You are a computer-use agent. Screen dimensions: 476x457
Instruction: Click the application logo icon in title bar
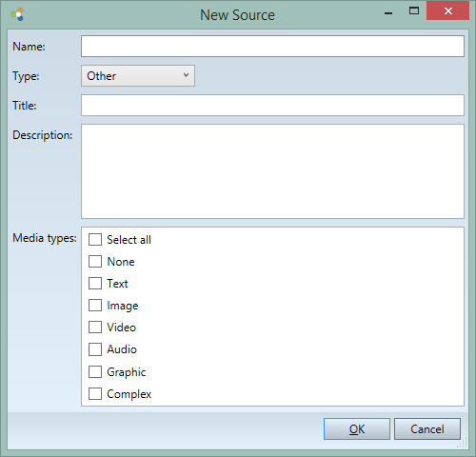point(17,14)
